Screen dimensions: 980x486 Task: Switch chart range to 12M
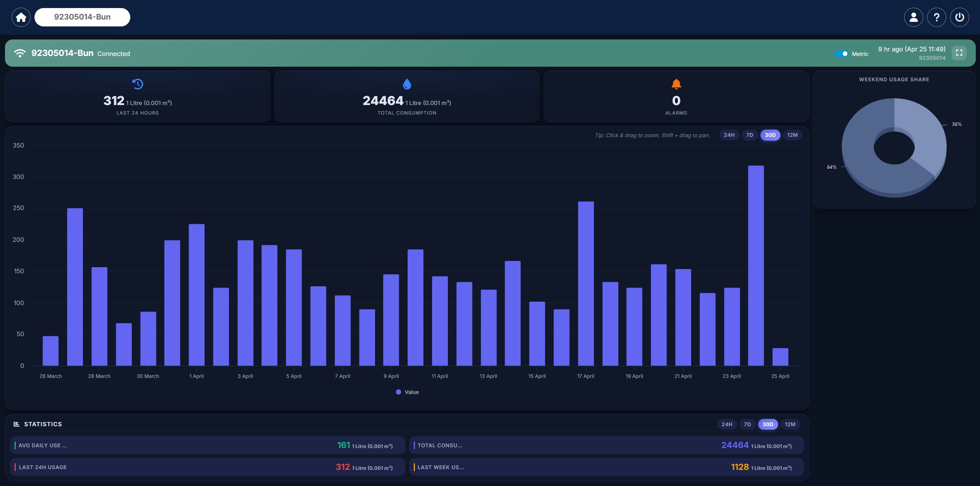tap(792, 135)
